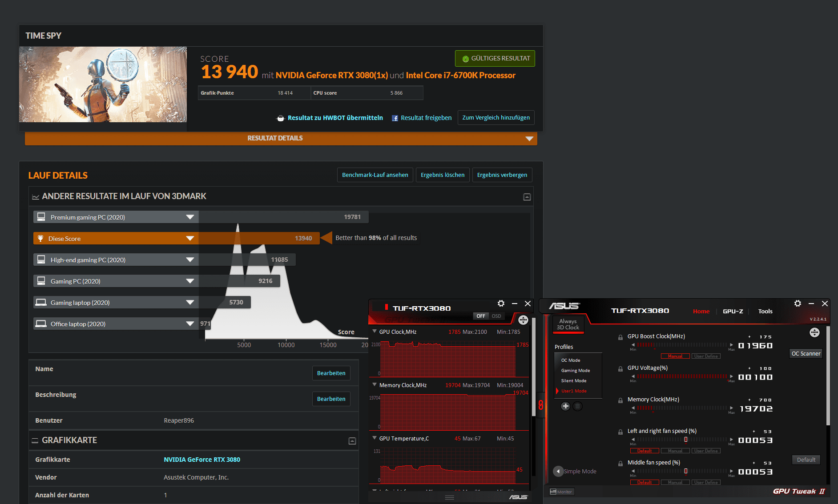Select Gaming Mode profile
This screenshot has height=504, width=838.
point(576,370)
